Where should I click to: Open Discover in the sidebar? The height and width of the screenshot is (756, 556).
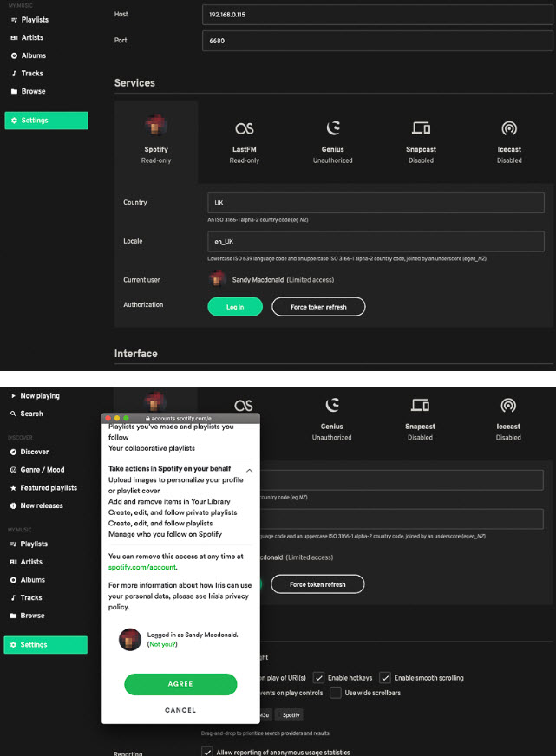click(34, 452)
